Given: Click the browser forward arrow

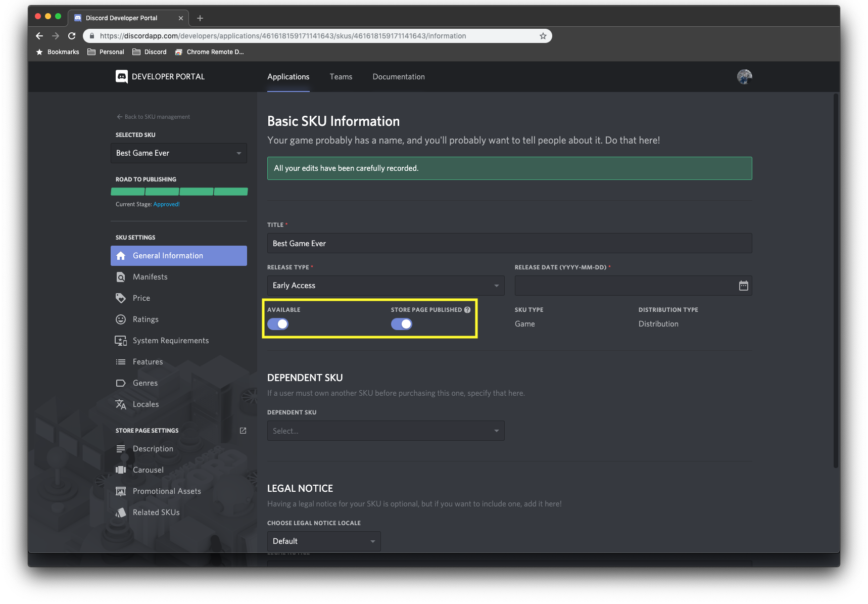Looking at the screenshot, I should (56, 36).
